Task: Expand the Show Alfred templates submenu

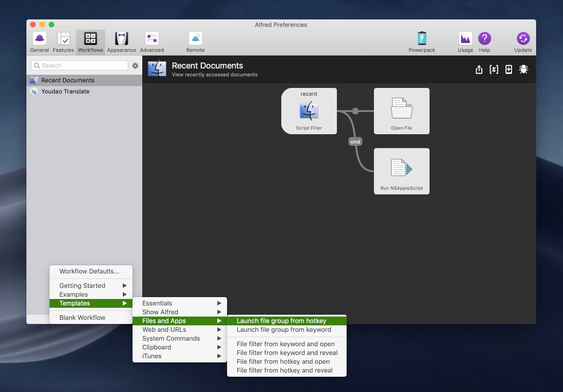Action: click(x=180, y=312)
